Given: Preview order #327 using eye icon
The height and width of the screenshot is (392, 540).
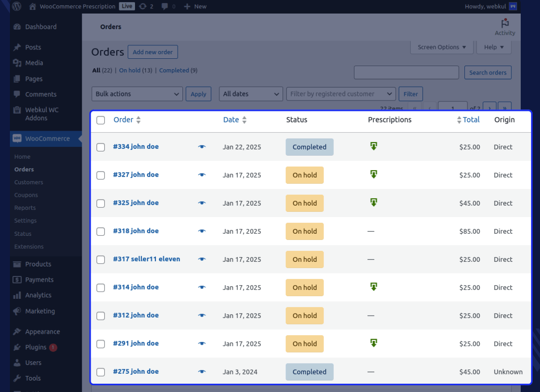Looking at the screenshot, I should (202, 175).
